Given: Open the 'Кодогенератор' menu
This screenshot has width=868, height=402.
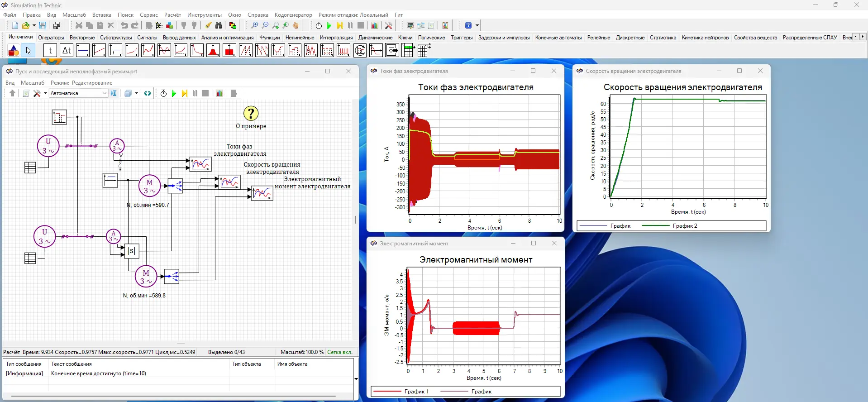Looking at the screenshot, I should 293,15.
